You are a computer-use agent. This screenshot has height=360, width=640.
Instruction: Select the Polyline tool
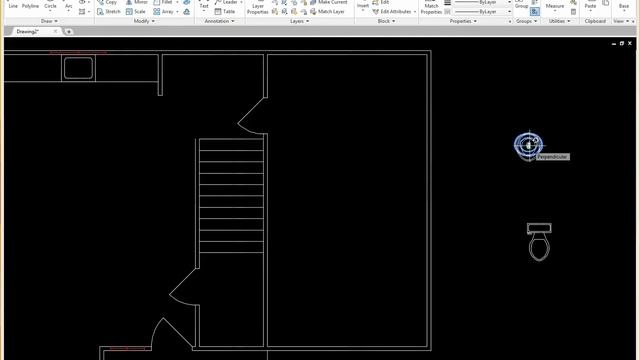click(30, 5)
